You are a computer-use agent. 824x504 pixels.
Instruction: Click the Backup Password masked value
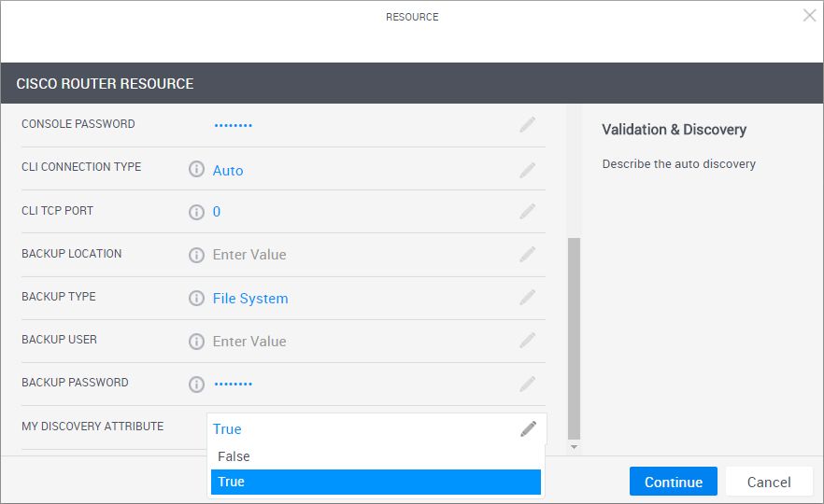pos(234,384)
